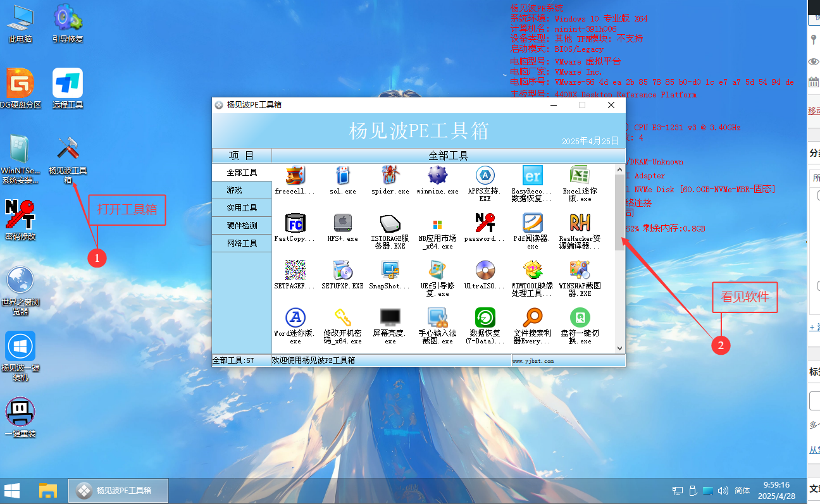Viewport: 820px width, 504px height.
Task: Open the SnapShot backup tool icon
Action: coord(390,271)
